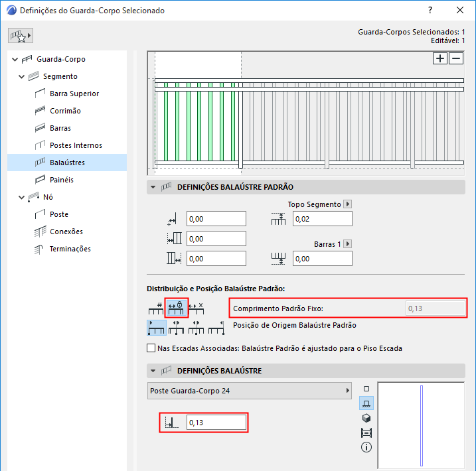Close the Guarda-Corpo settings dialog
476x471 pixels.
460,11
